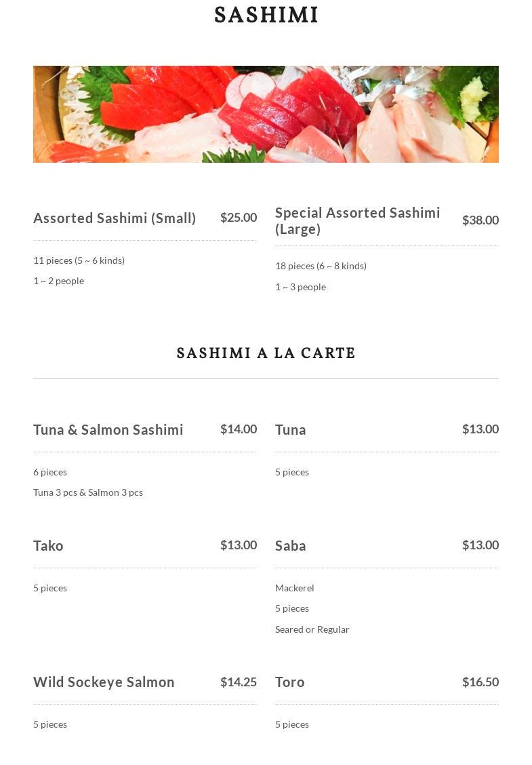The width and height of the screenshot is (532, 765).
Task: Click the Saba menu item name
Action: [x=291, y=546]
